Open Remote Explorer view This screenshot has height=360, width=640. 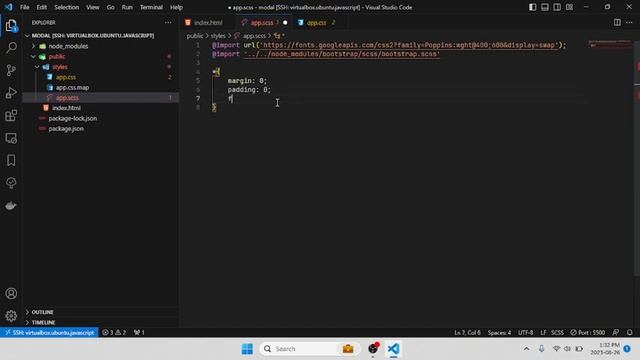(x=11, y=138)
